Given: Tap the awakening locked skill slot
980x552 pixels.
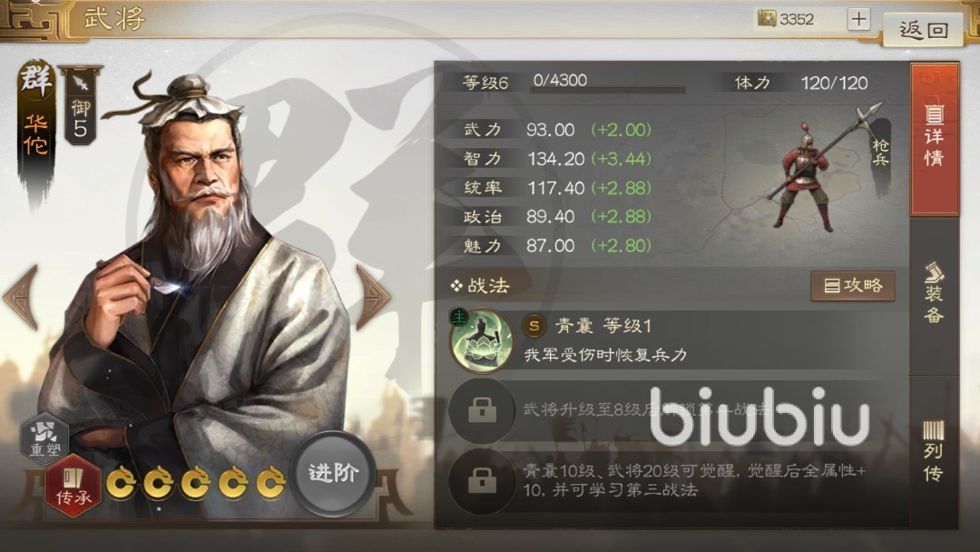Looking at the screenshot, I should [482, 480].
